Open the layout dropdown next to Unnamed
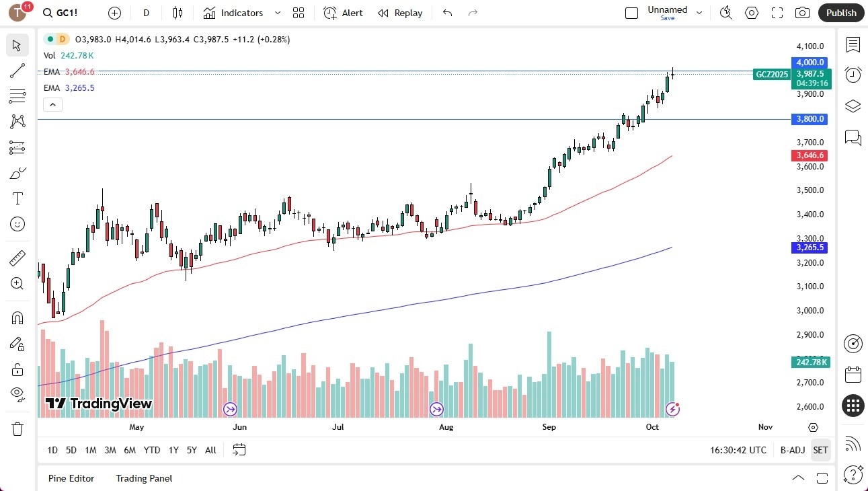The image size is (868, 491). [x=699, y=12]
